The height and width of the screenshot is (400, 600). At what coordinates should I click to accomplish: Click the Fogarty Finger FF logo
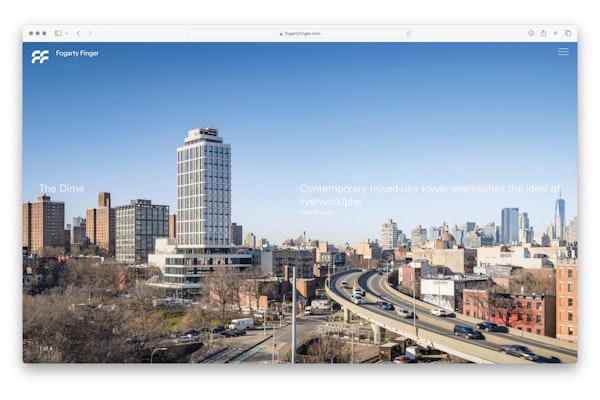[x=40, y=57]
